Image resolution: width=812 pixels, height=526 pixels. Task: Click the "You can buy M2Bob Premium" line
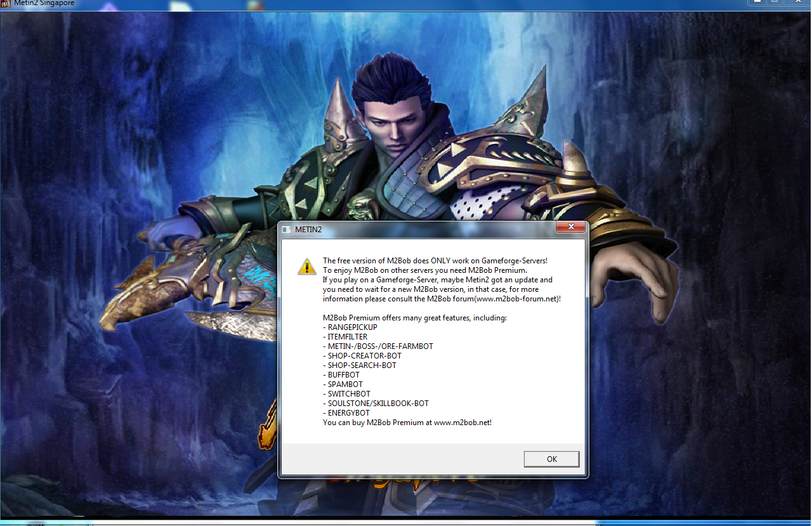point(407,423)
